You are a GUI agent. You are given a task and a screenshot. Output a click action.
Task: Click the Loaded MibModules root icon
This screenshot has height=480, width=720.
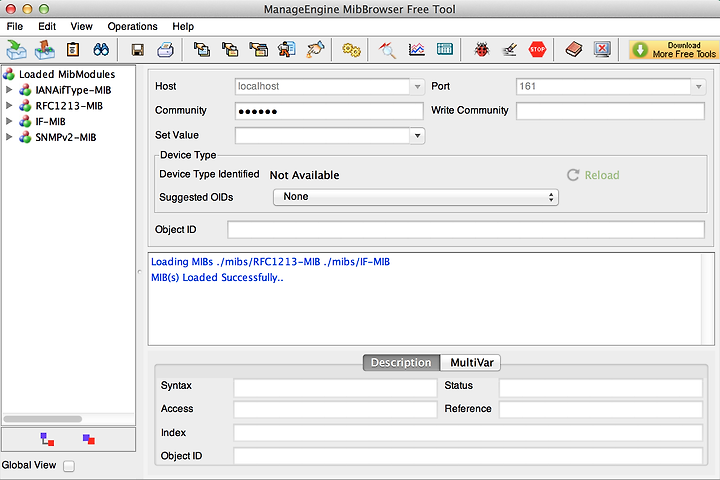point(9,74)
